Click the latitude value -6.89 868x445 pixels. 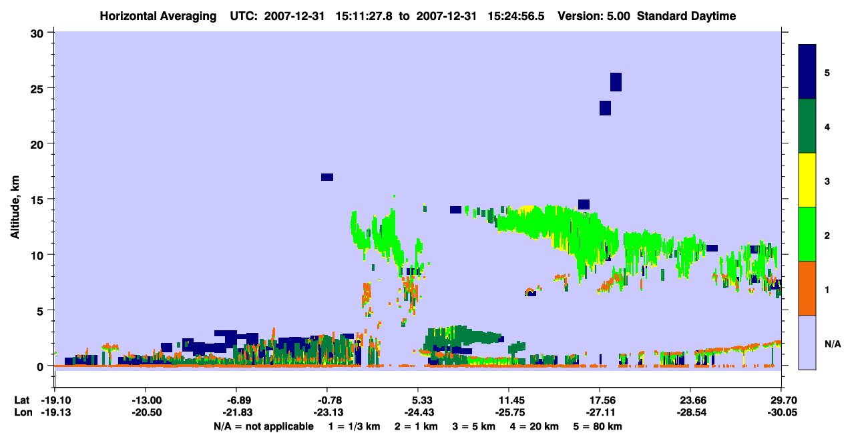pyautogui.click(x=236, y=400)
